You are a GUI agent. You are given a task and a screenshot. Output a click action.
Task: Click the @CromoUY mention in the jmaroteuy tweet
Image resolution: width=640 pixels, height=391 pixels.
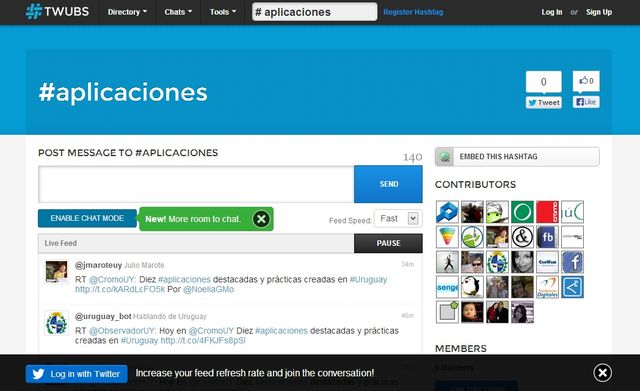click(x=112, y=280)
